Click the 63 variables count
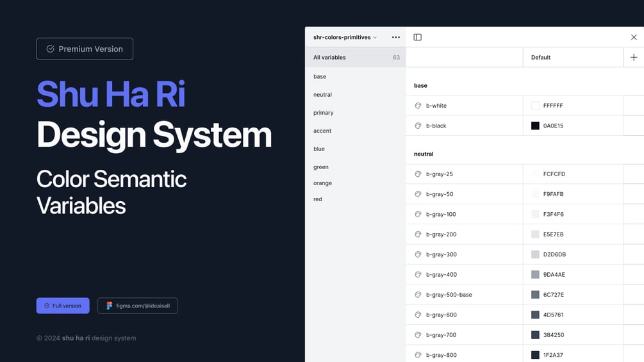The height and width of the screenshot is (362, 644). click(x=396, y=58)
